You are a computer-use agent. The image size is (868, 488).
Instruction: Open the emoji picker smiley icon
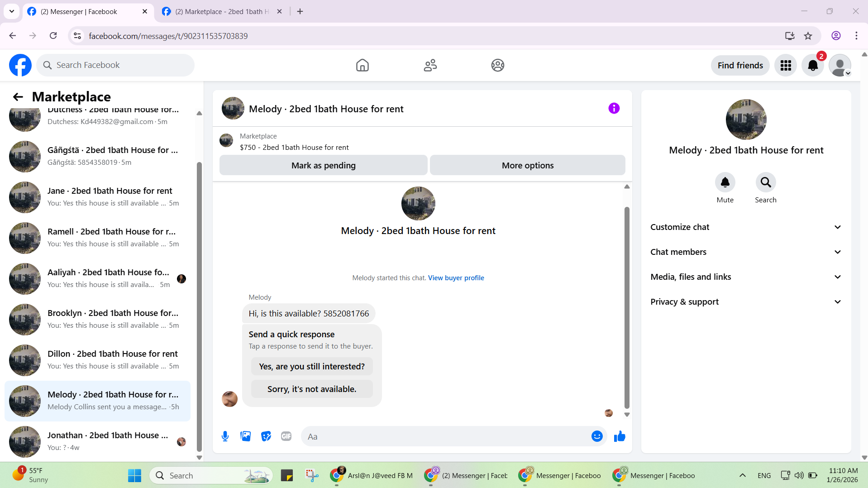tap(597, 436)
